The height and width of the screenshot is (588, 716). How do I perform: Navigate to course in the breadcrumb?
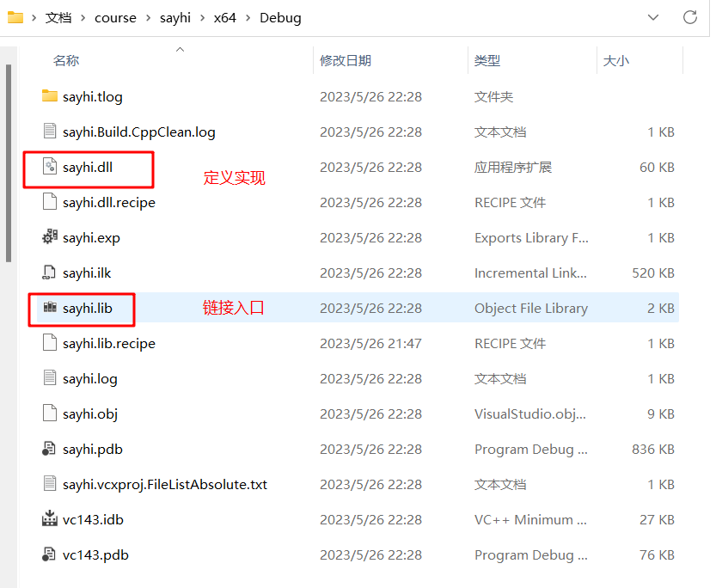tap(115, 18)
